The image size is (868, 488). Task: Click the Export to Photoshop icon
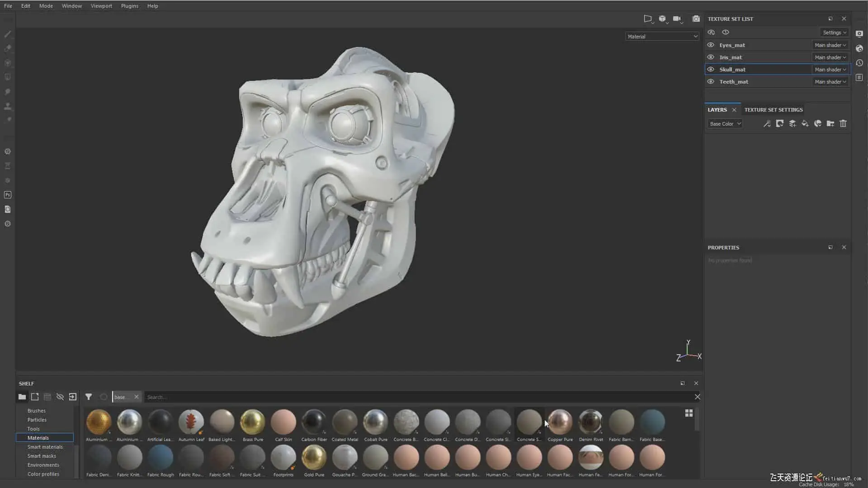point(8,195)
